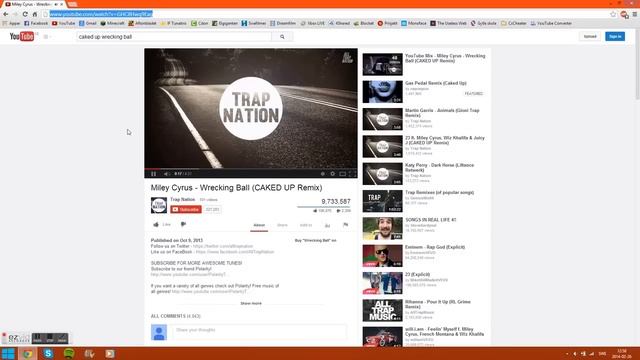
Task: Open the Chrome menu button
Action: (x=635, y=14)
